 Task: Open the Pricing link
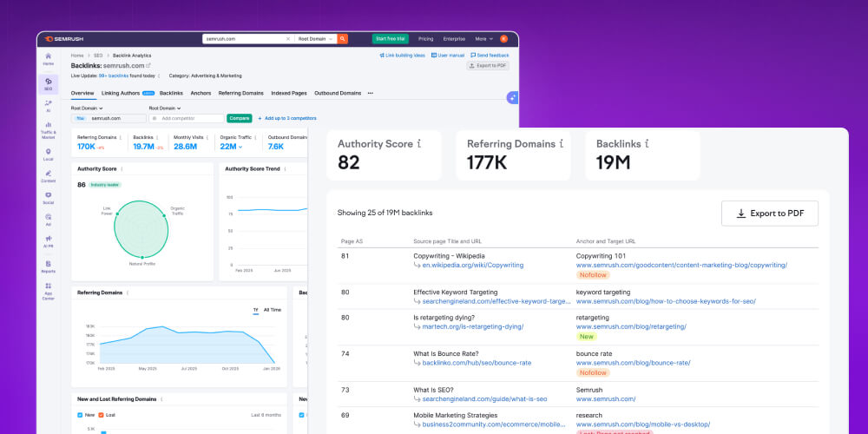click(425, 39)
